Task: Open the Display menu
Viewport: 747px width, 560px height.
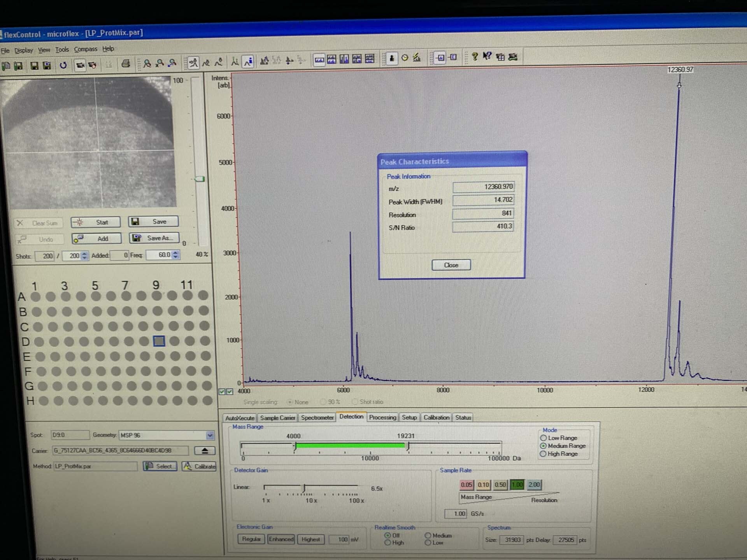Action: (x=23, y=51)
